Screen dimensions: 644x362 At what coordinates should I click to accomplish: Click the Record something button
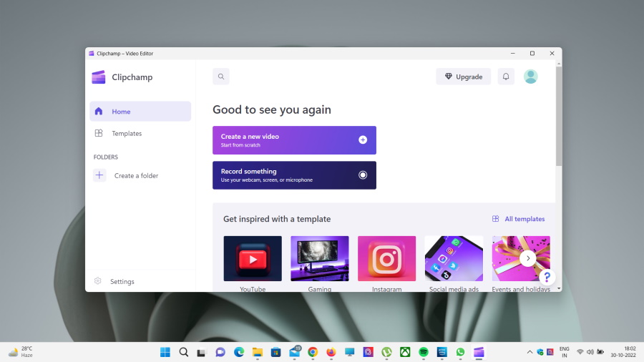pos(294,175)
